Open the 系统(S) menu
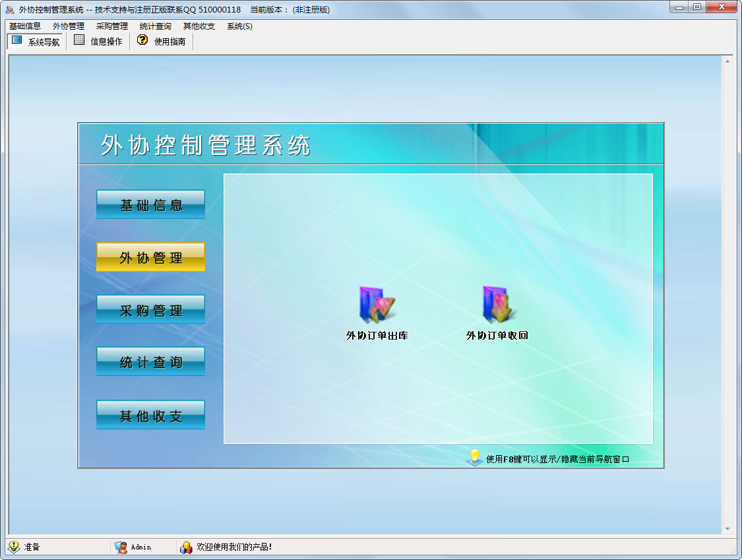This screenshot has width=742, height=560. (x=240, y=26)
